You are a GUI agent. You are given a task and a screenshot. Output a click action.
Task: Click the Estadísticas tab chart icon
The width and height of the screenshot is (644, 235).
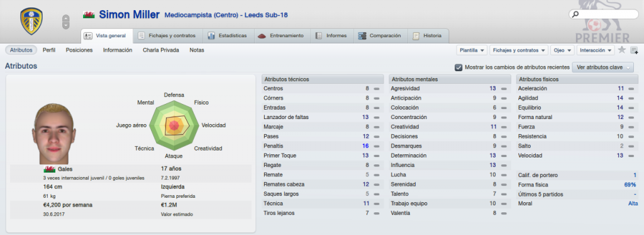click(x=211, y=36)
